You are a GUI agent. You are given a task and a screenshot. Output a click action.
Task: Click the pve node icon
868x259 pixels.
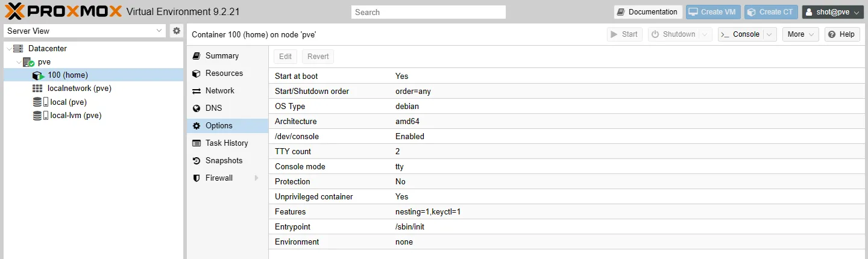pos(28,62)
